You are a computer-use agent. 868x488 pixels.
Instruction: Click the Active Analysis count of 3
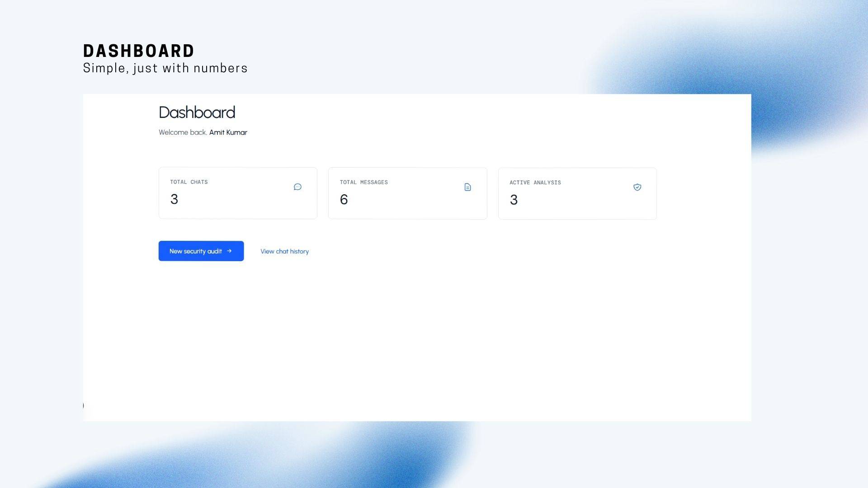click(514, 200)
